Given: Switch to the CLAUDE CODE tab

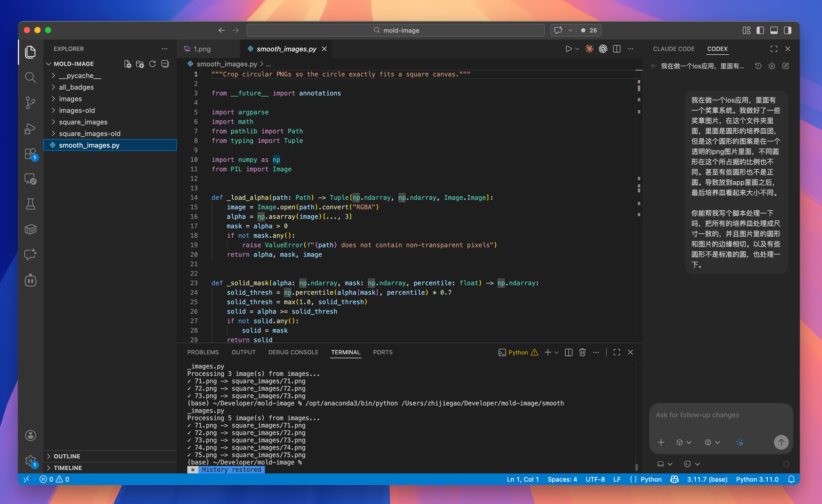Looking at the screenshot, I should (x=673, y=49).
